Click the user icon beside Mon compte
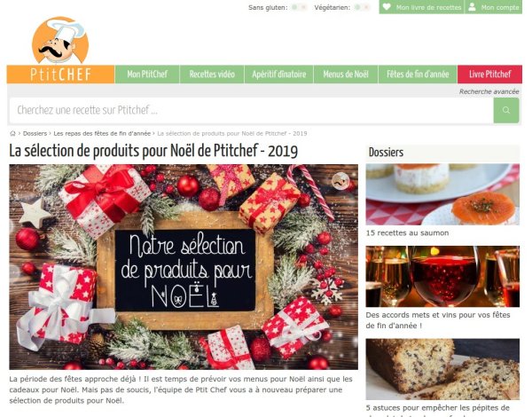532x417 pixels. click(x=472, y=7)
